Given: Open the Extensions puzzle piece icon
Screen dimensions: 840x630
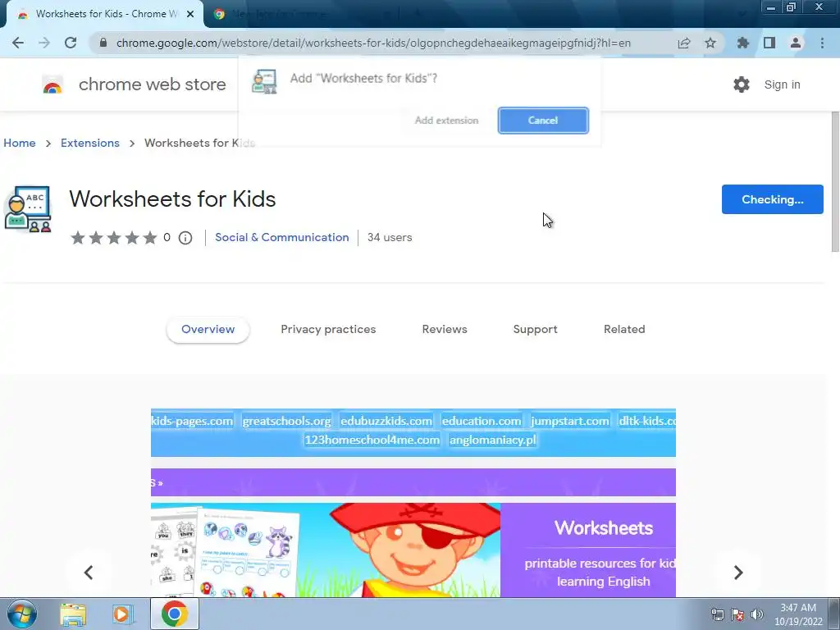Looking at the screenshot, I should click(743, 43).
